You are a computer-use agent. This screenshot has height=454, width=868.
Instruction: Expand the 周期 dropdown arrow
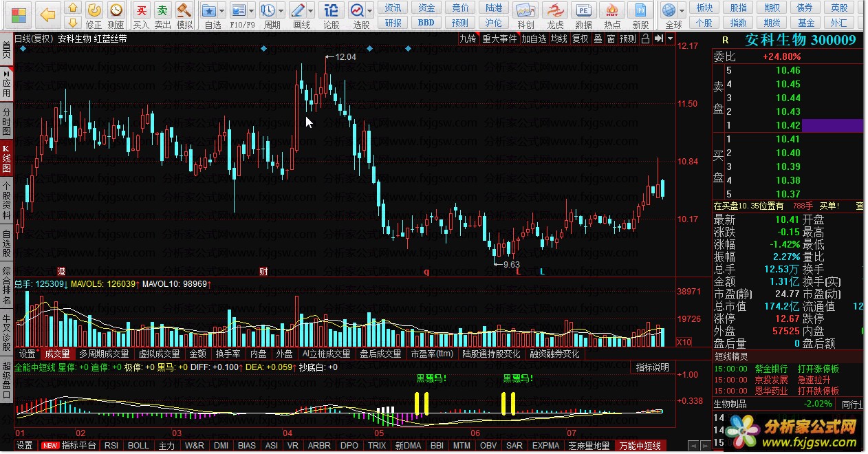click(x=281, y=11)
